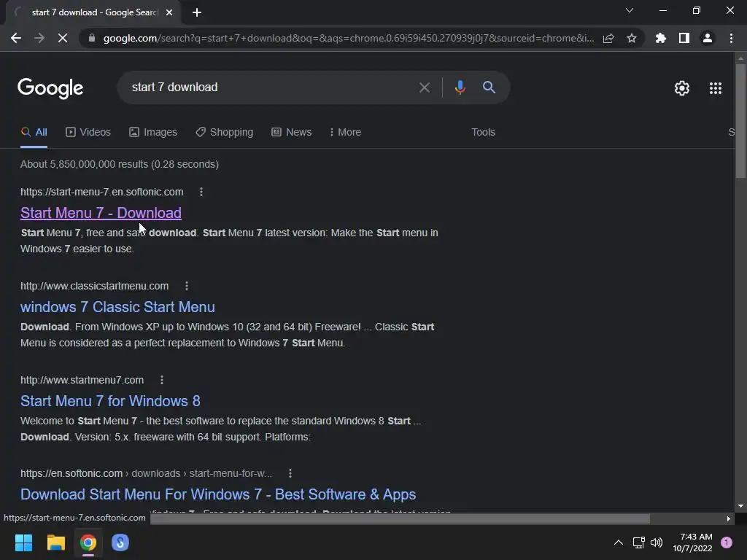The width and height of the screenshot is (747, 560).
Task: Start voice search with microphone
Action: (x=460, y=87)
